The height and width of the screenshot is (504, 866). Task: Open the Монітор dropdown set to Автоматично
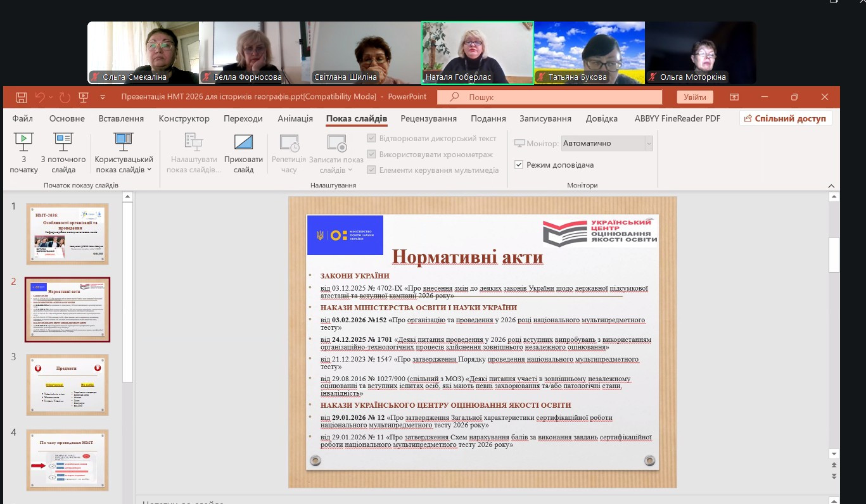point(607,144)
